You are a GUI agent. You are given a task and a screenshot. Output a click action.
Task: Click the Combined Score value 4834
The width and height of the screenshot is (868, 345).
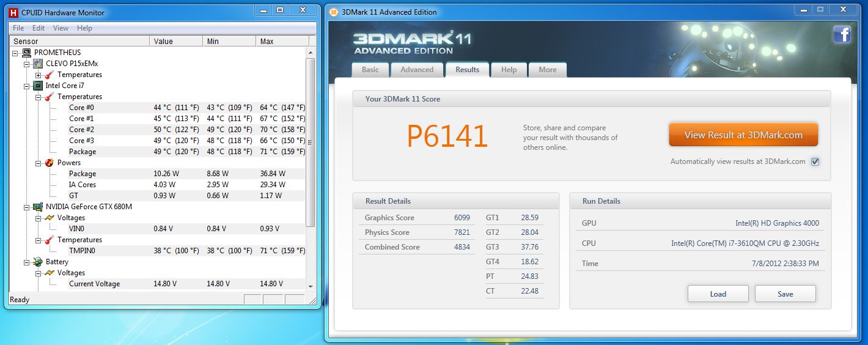coord(462,247)
